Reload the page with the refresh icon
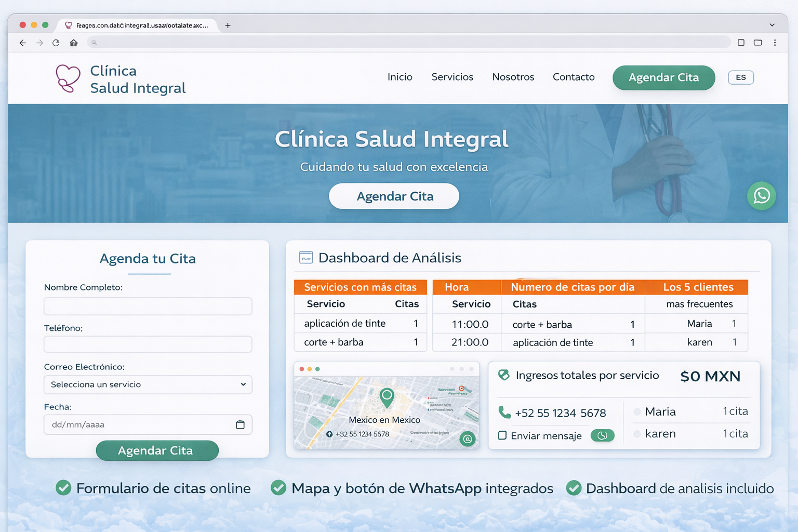 (56, 43)
